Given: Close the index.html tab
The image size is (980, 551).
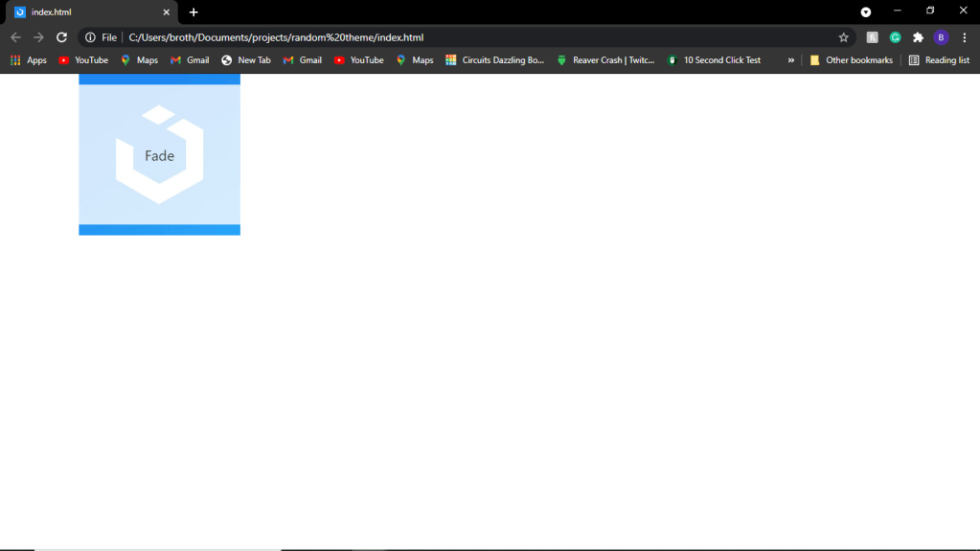Looking at the screenshot, I should click(166, 12).
